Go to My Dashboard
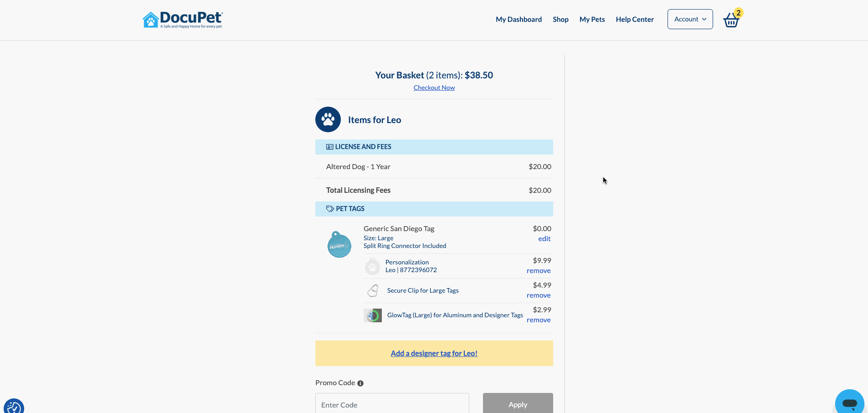The image size is (868, 413). (x=519, y=19)
